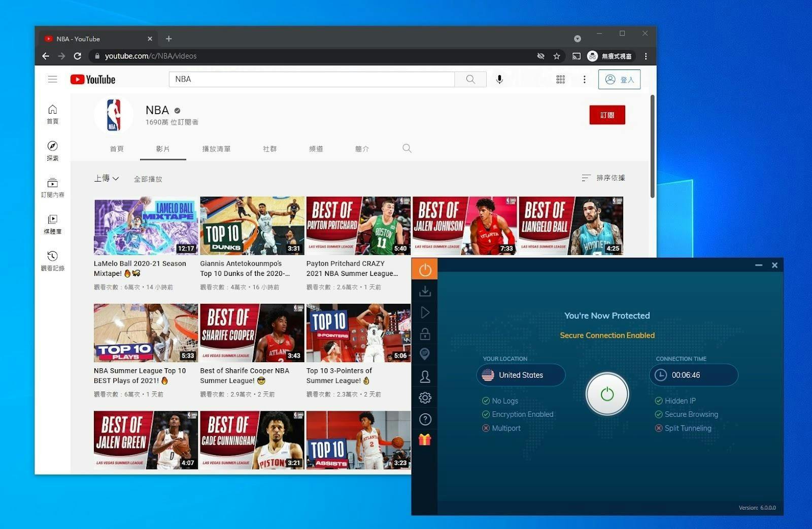Open the 排序依據 sort-by menu
The height and width of the screenshot is (529, 812).
point(603,178)
